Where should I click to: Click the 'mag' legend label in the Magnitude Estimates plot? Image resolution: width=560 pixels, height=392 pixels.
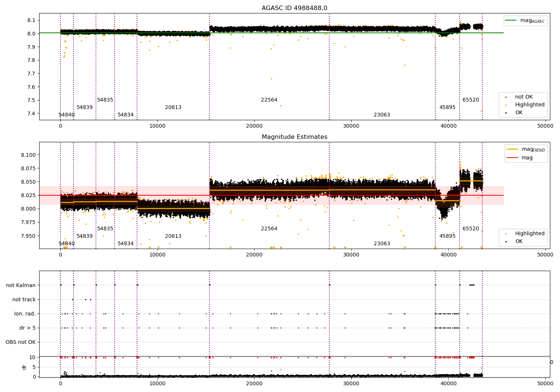click(527, 158)
